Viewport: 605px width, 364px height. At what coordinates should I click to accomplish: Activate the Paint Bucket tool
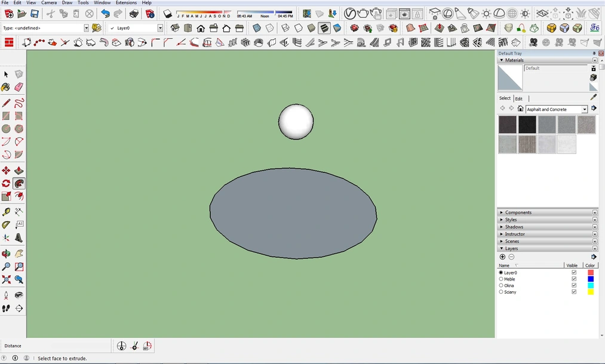coord(6,87)
